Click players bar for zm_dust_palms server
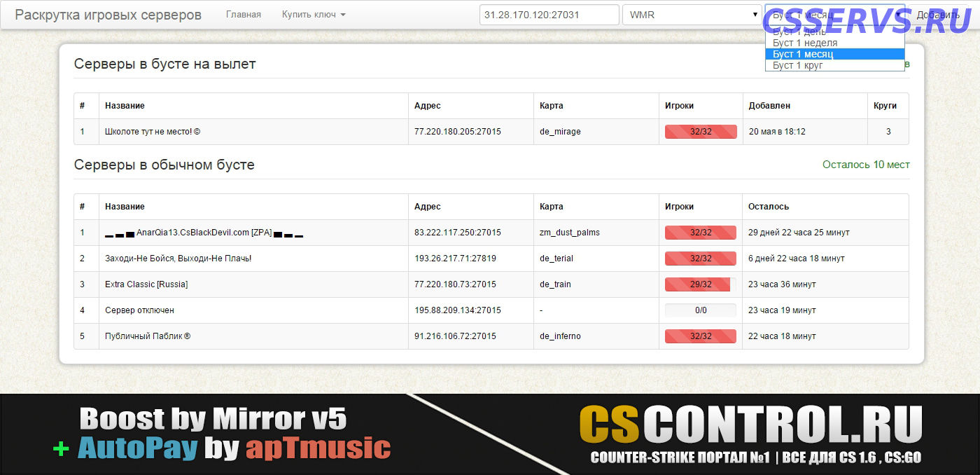 [701, 233]
